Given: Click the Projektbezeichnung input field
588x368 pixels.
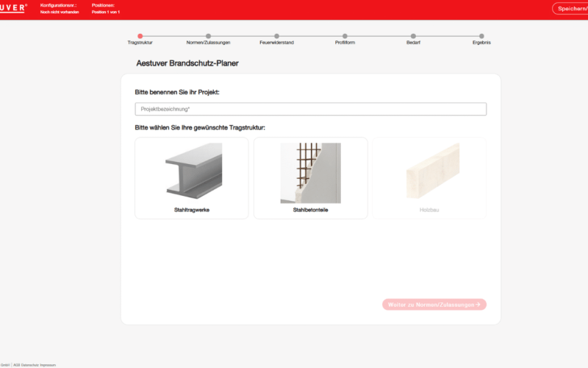Looking at the screenshot, I should click(x=310, y=109).
